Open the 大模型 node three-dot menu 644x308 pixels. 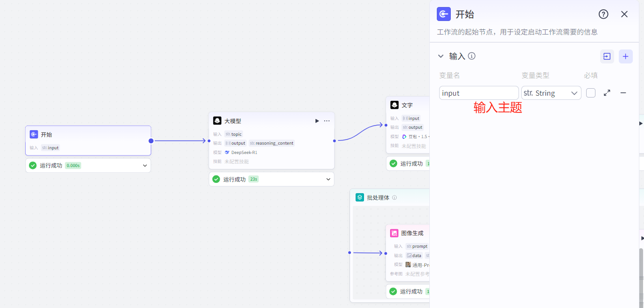(327, 121)
